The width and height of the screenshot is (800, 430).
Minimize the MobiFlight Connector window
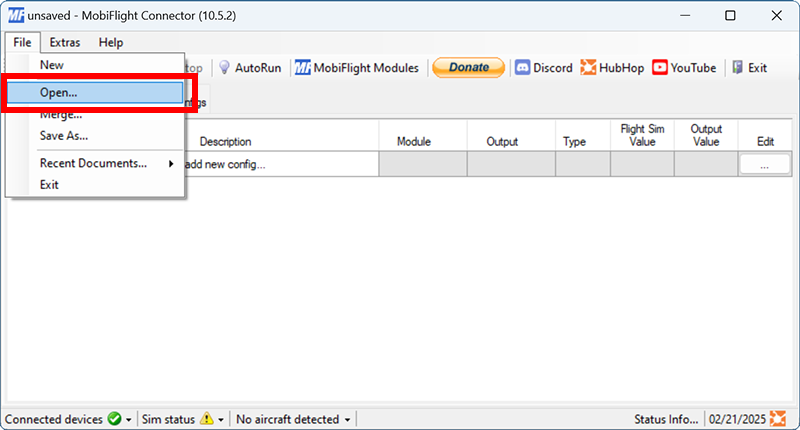[x=685, y=15]
